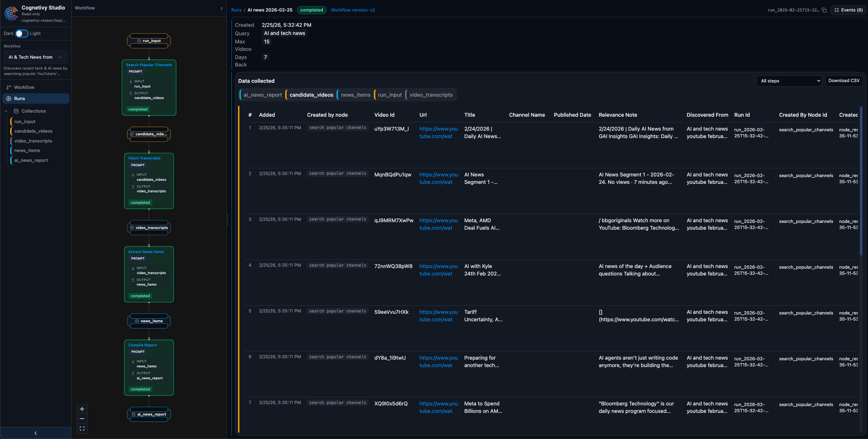Screen dimensions: 868x439
Task: Open the Workflow sidebar menu item
Action: point(24,87)
